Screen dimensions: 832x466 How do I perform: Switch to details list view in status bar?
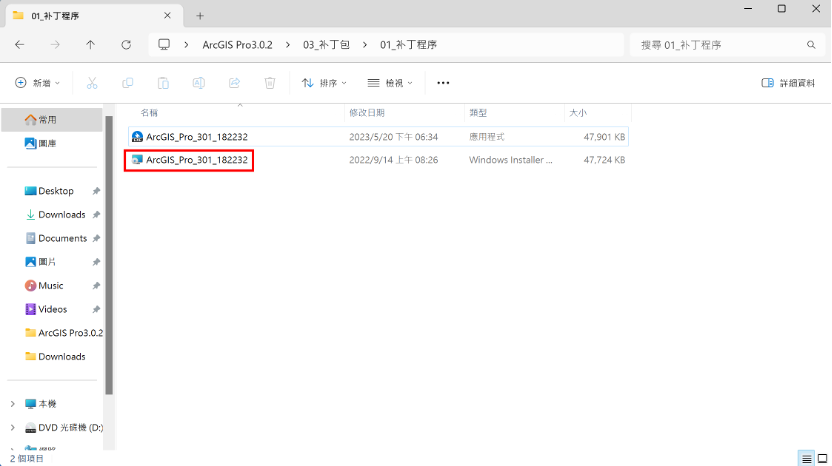806,459
